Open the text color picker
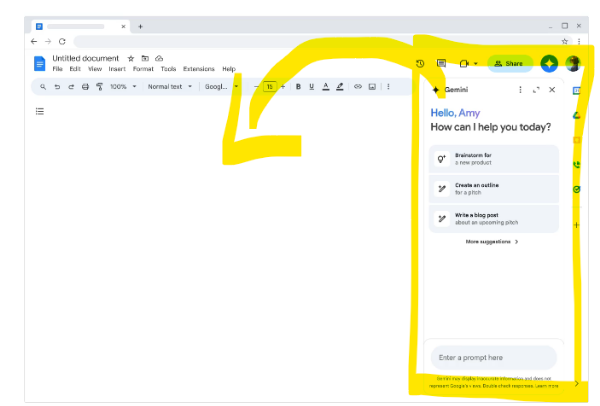600x406 pixels. coord(326,87)
